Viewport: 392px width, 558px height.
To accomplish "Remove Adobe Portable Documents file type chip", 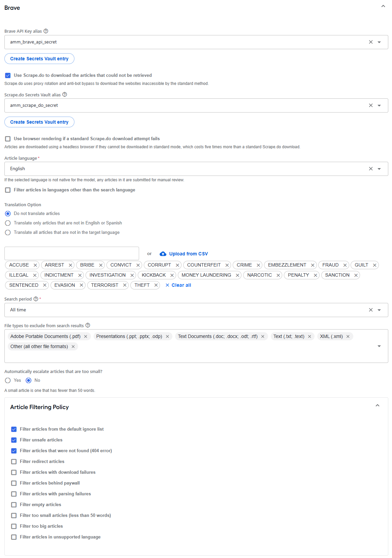I will pyautogui.click(x=86, y=336).
